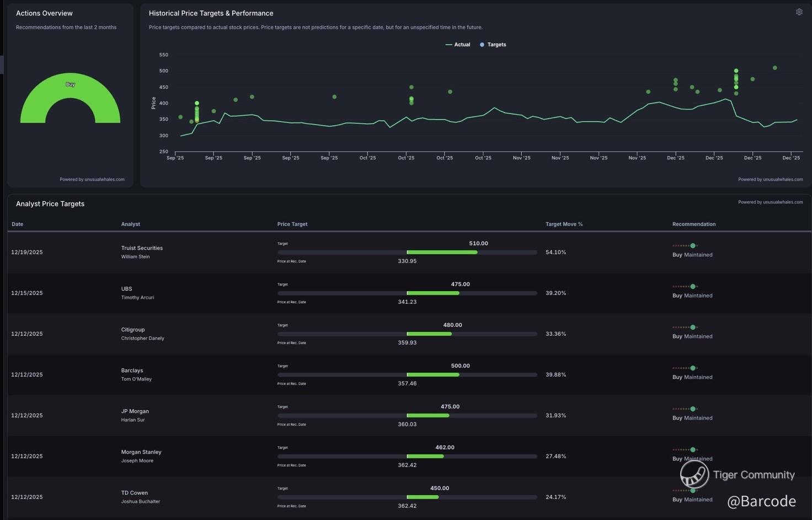This screenshot has width=812, height=520.
Task: Sort by Target Move % header
Action: point(564,224)
